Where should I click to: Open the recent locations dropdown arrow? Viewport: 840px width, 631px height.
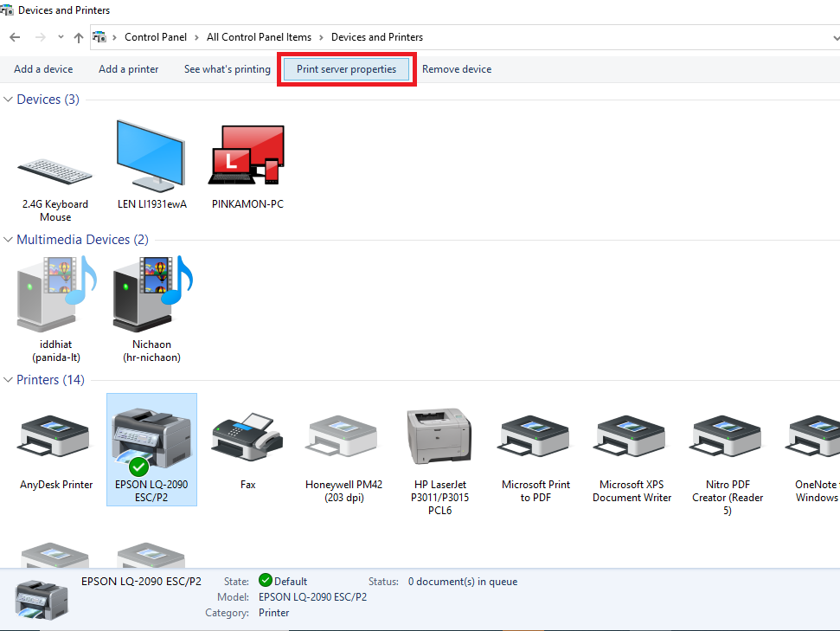click(61, 37)
